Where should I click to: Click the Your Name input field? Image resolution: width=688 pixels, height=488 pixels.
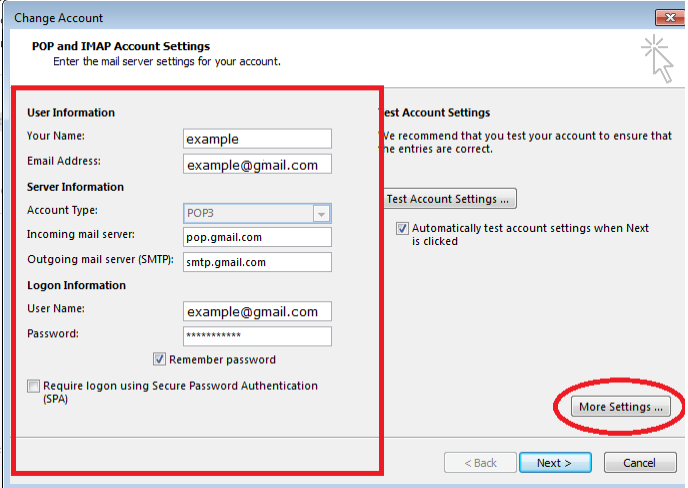pos(257,139)
